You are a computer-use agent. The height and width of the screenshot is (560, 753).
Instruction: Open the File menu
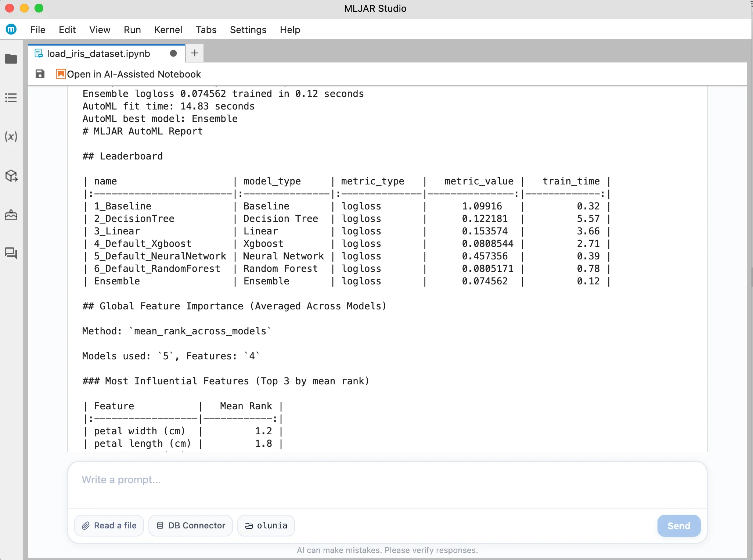(x=37, y=30)
